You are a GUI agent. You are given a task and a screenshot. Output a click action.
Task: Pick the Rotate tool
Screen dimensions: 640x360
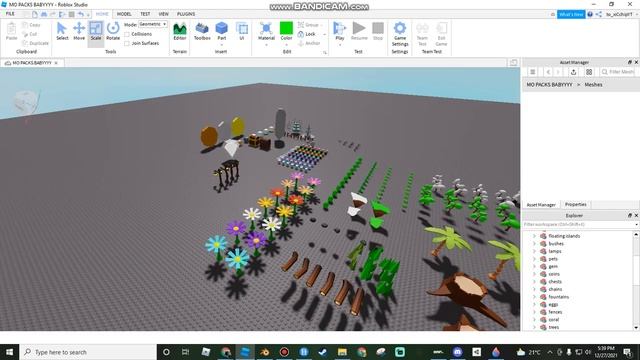(x=113, y=31)
